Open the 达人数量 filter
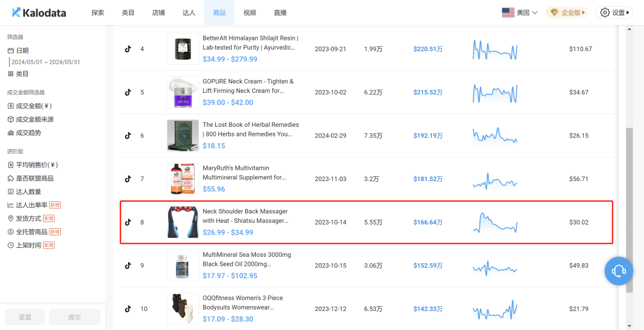Viewport: 644px width, 330px height. [x=24, y=192]
